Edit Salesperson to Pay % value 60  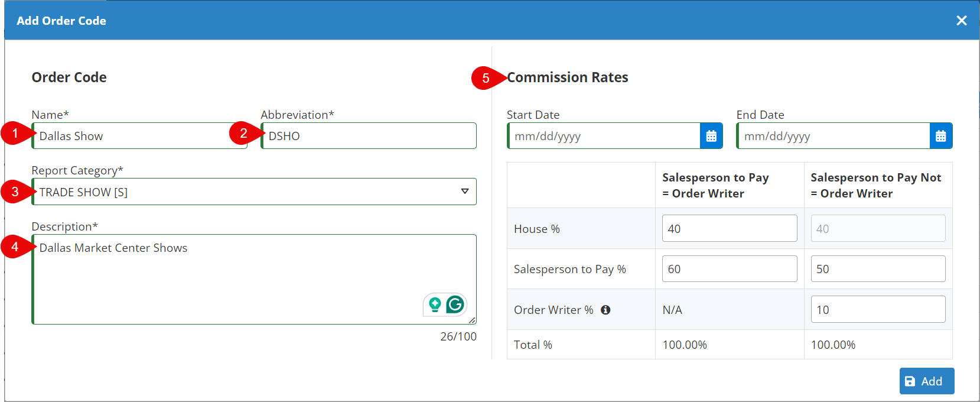pyautogui.click(x=729, y=269)
